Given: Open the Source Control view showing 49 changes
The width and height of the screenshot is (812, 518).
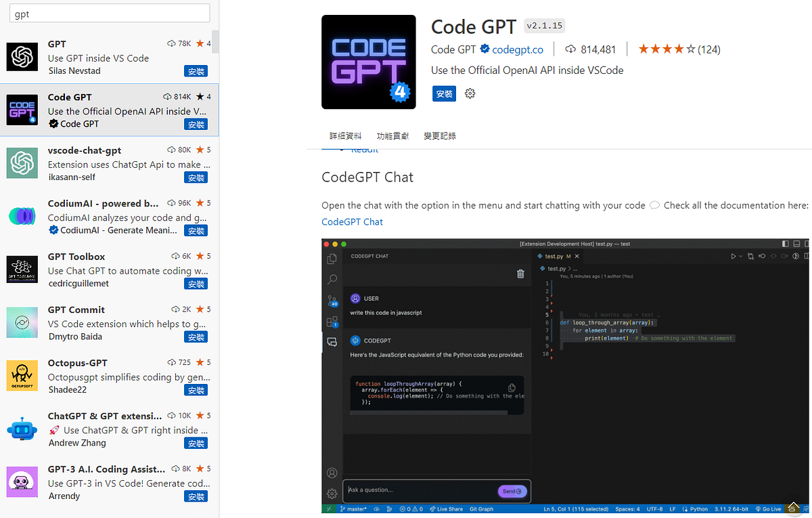Looking at the screenshot, I should click(x=332, y=301).
